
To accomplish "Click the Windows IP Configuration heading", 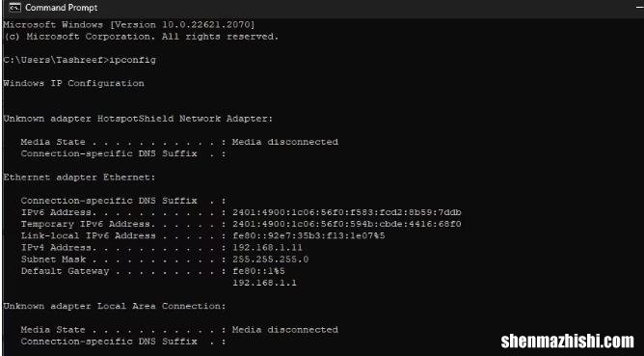I will [x=73, y=83].
